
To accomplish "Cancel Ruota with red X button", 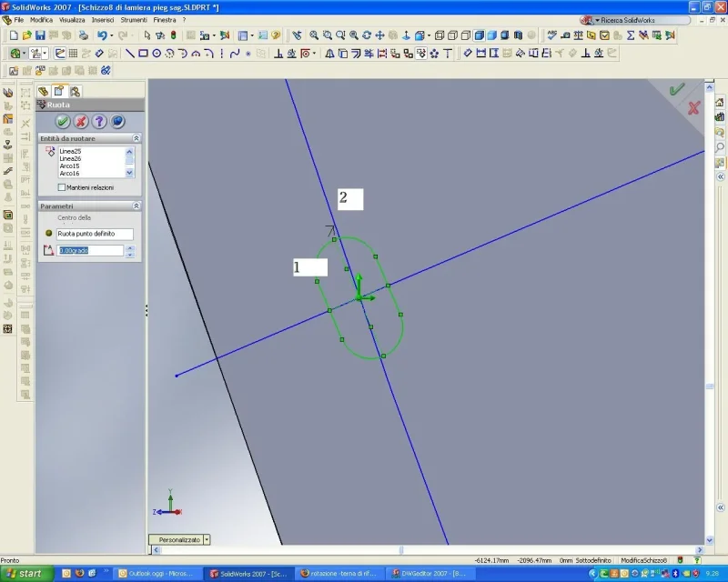I will [x=81, y=122].
